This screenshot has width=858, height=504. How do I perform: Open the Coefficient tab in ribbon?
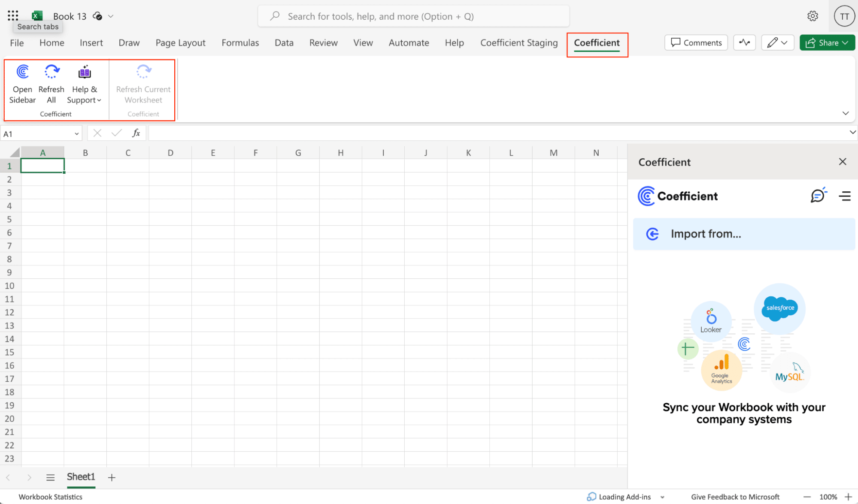point(597,42)
